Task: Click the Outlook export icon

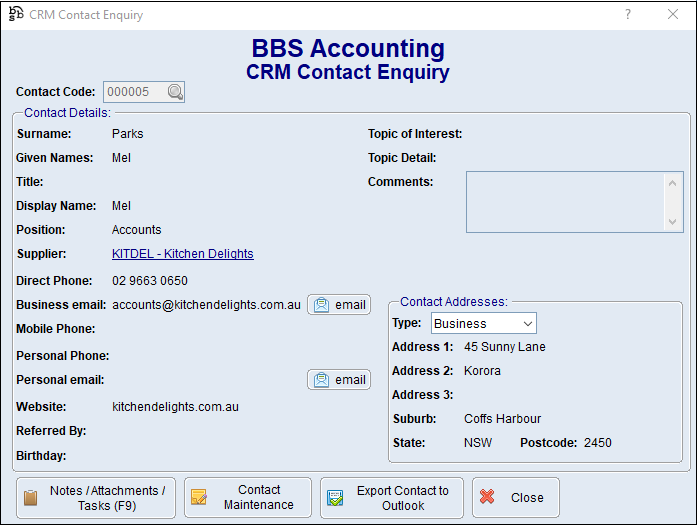Action: point(335,498)
